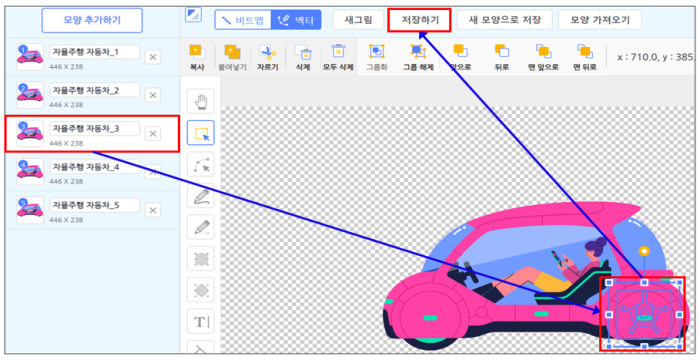Select the rectangle selection arrow tool
Viewport: 700px width, 360px height.
click(x=200, y=133)
